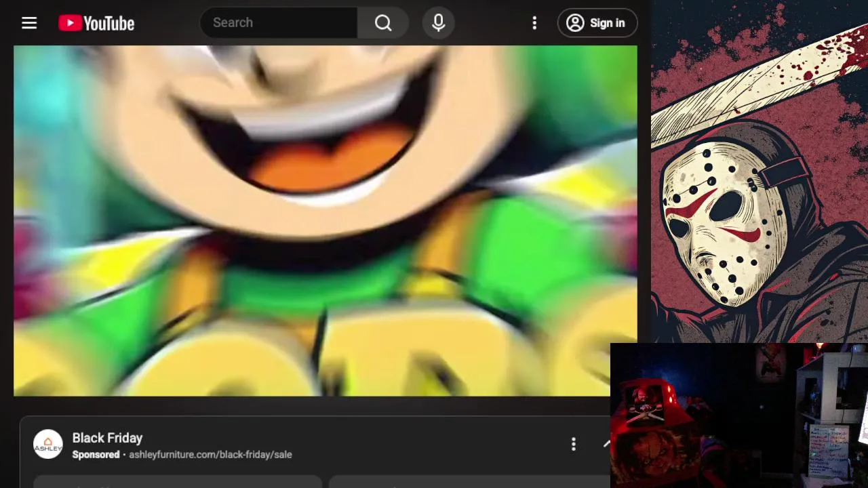Click into the Search input field
Image resolution: width=868 pixels, height=488 pixels.
pos(279,22)
